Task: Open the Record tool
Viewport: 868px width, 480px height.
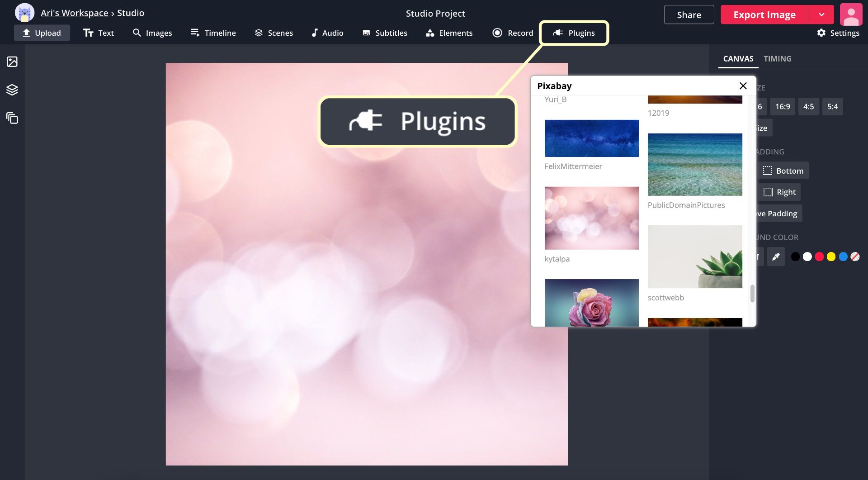Action: pyautogui.click(x=513, y=33)
